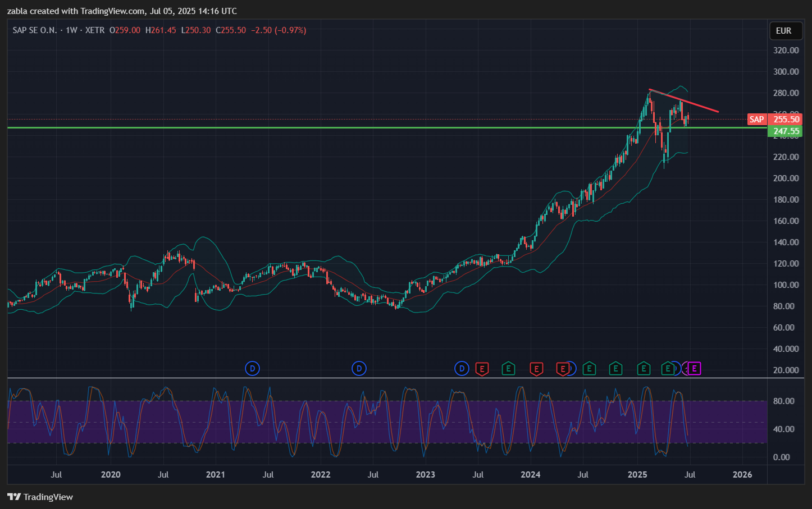Image resolution: width=812 pixels, height=509 pixels.
Task: Click the open value O259.00
Action: pos(125,30)
